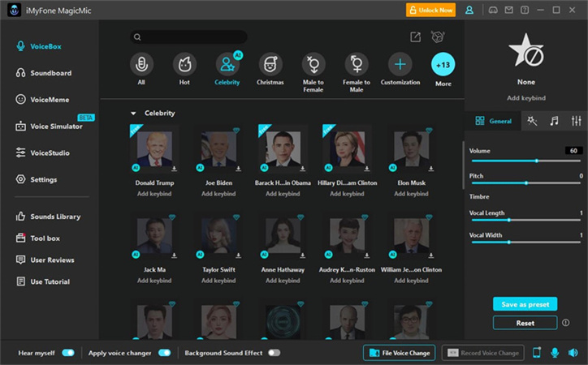This screenshot has height=365, width=588.
Task: Download the Jack Ma voice
Action: (174, 255)
